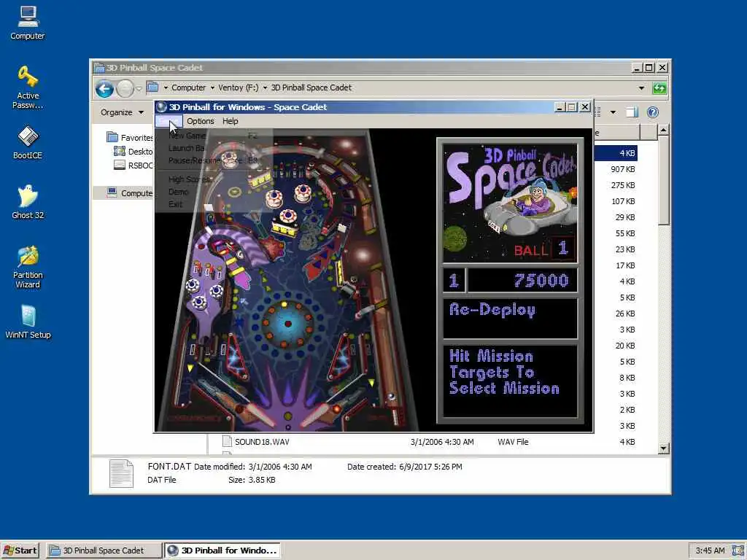
Task: Click the FONT.DAT document icon in details pane
Action: point(121,473)
